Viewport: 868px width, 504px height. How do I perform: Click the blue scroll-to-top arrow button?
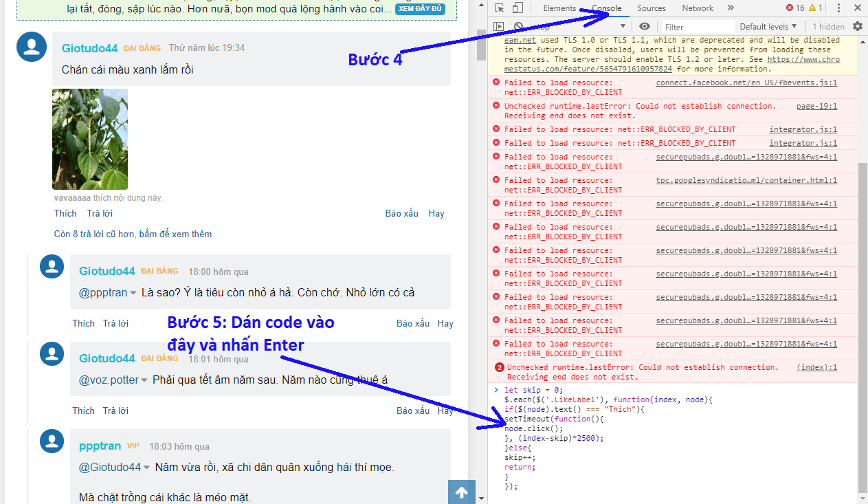click(462, 492)
